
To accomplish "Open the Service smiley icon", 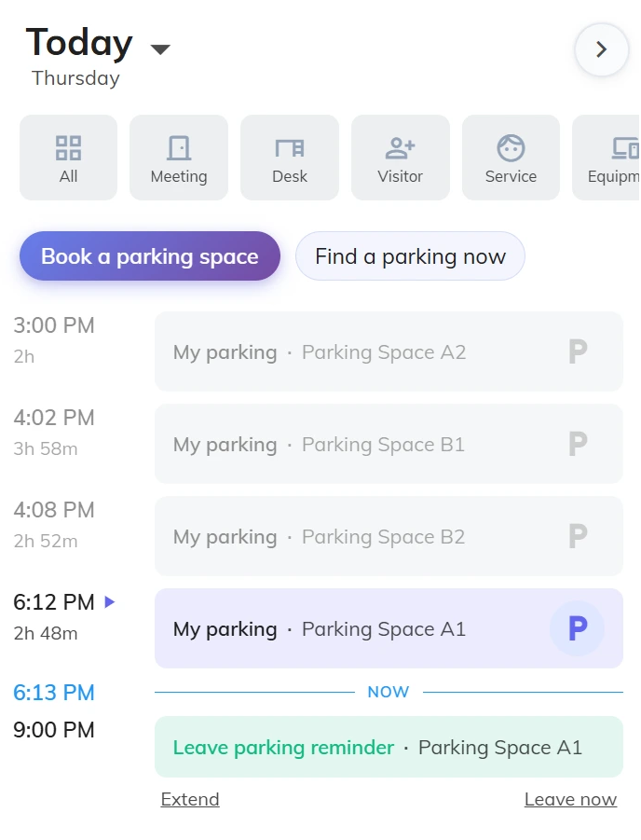I will point(511,149).
